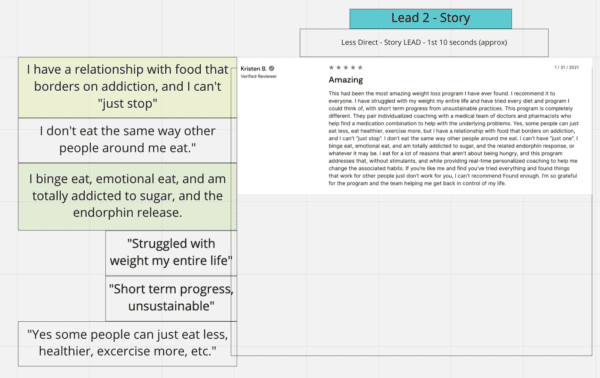
Task: Click the empty frame area below the review
Action: pos(413,275)
